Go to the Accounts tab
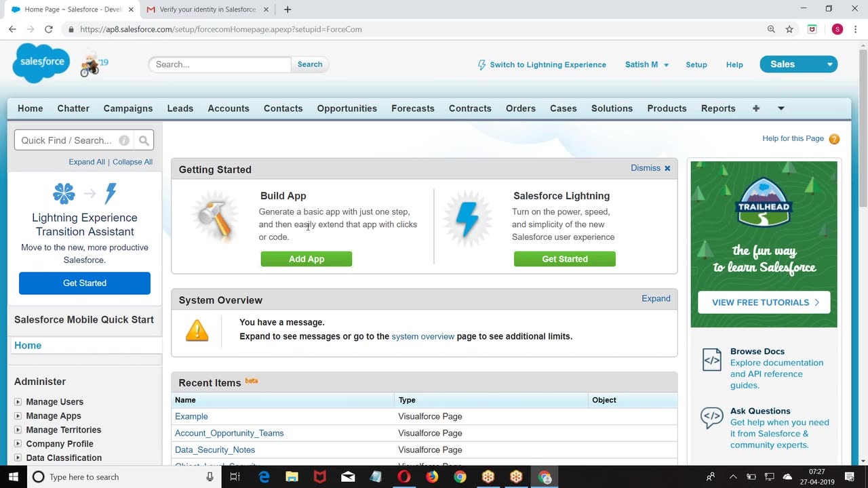The width and height of the screenshot is (868, 488). click(x=229, y=108)
